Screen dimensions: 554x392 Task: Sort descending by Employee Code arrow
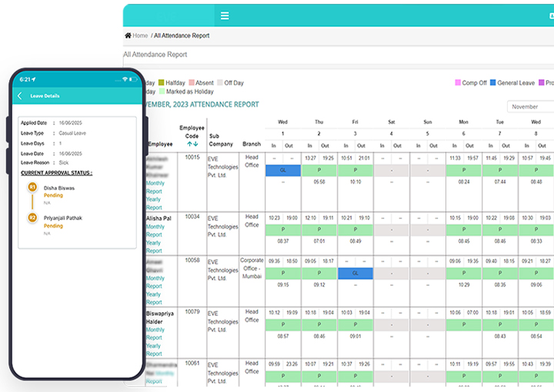click(x=195, y=144)
